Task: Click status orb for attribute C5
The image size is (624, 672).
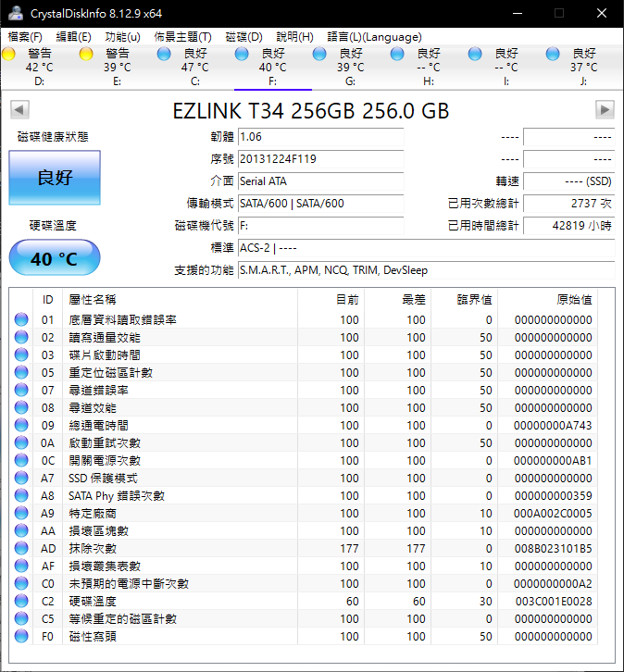Action: (x=21, y=618)
